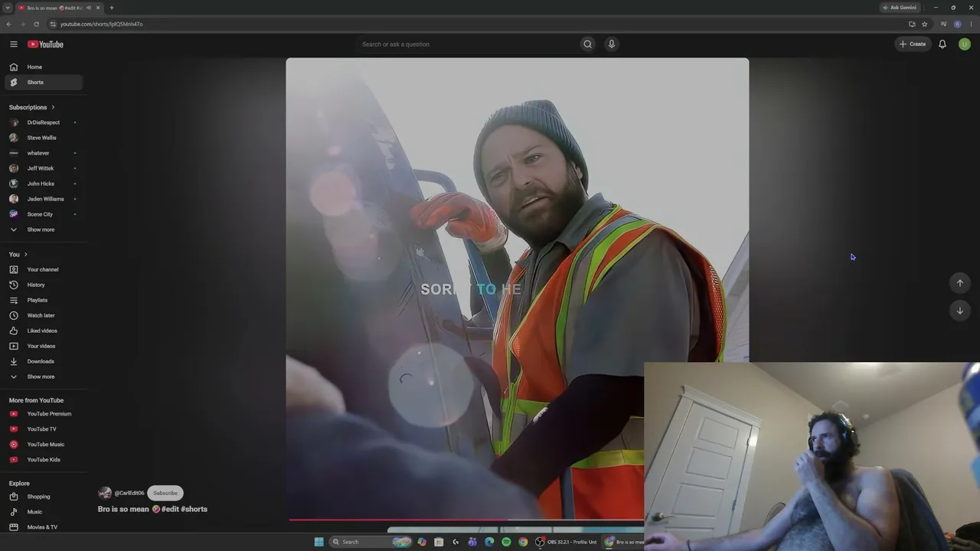Open YouTube Premium
The width and height of the screenshot is (980, 551).
pos(43,414)
